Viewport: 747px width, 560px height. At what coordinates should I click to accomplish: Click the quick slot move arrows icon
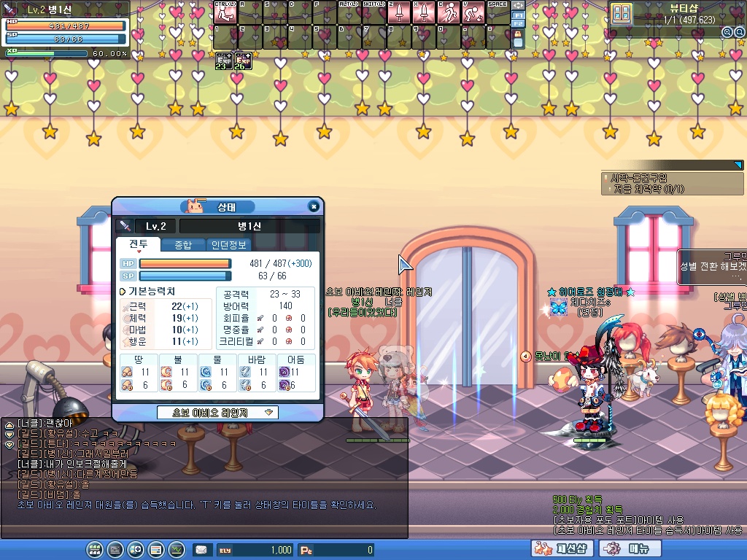click(x=518, y=6)
